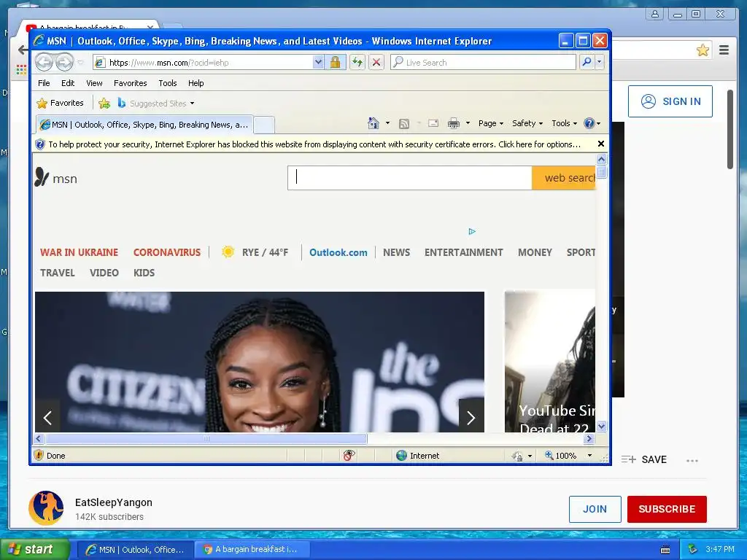Click IE vertical scrollbar down arrow
This screenshot has width=747, height=560.
click(602, 426)
